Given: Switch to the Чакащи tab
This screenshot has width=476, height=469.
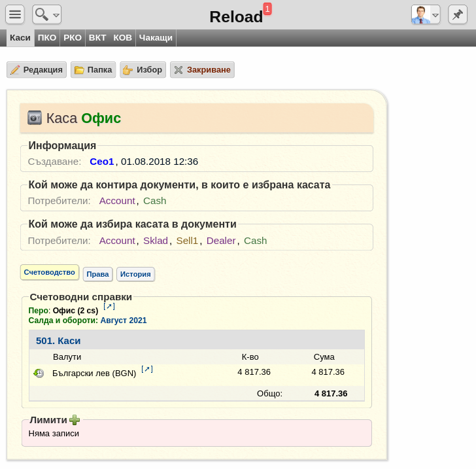Looking at the screenshot, I should pyautogui.click(x=156, y=38).
